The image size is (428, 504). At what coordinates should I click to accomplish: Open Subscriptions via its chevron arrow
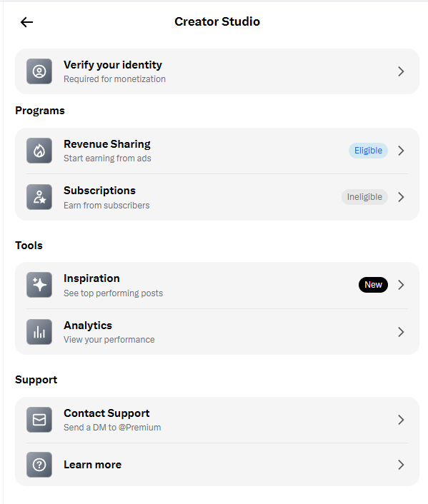(x=401, y=197)
